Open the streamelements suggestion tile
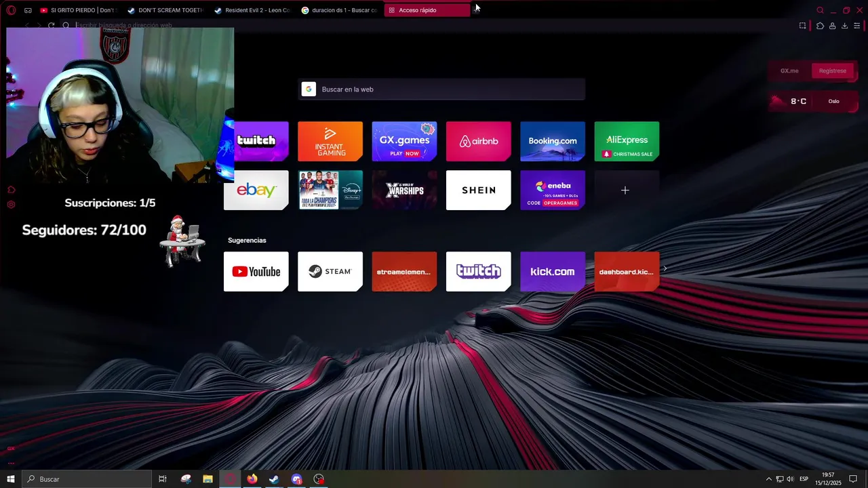 (404, 271)
